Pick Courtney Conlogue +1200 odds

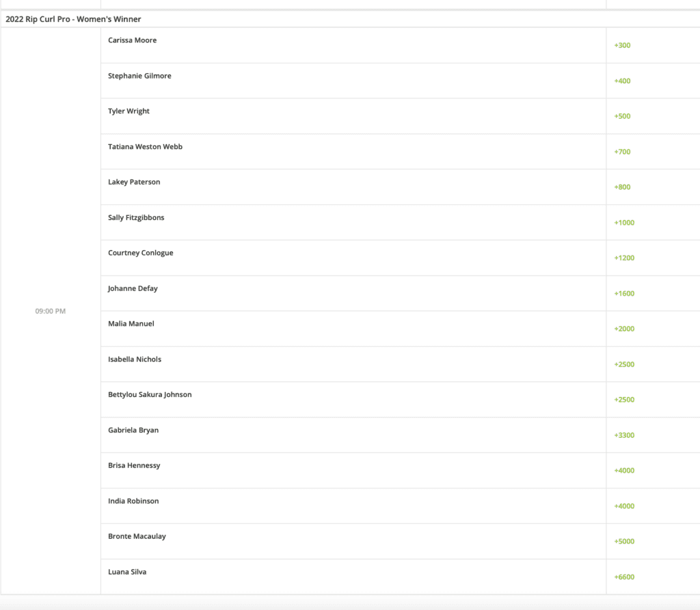point(624,258)
